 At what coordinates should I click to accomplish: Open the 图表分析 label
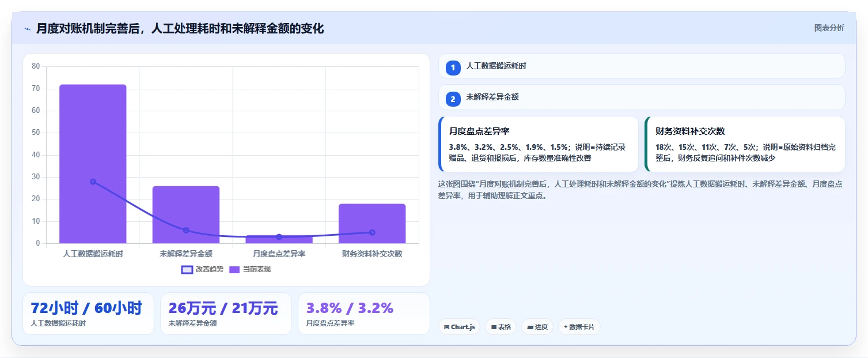[829, 28]
